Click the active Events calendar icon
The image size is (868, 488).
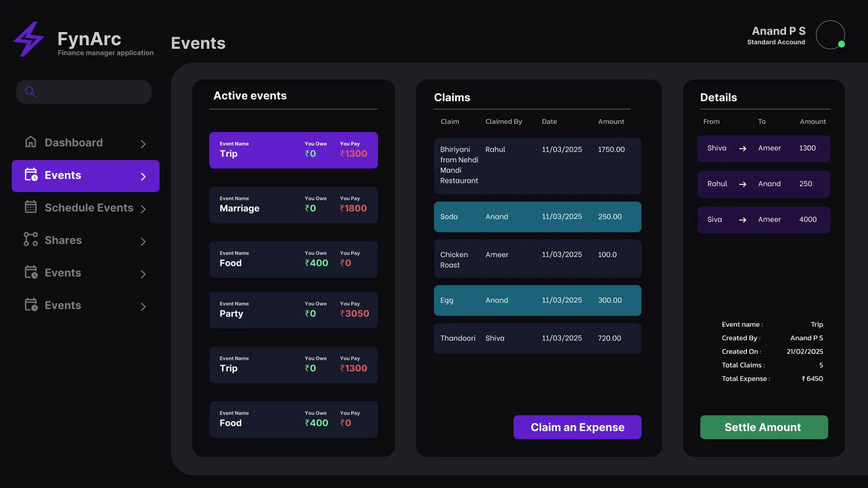click(30, 175)
